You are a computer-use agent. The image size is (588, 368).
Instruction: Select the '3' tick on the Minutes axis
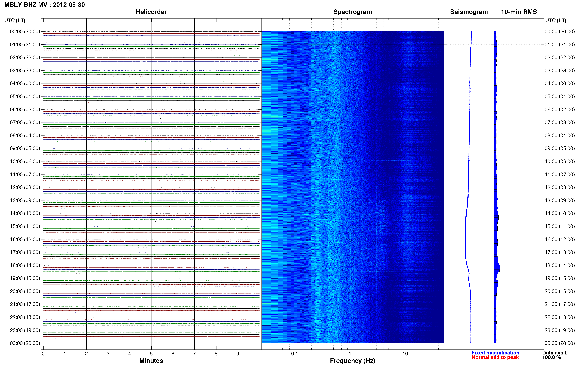(108, 354)
